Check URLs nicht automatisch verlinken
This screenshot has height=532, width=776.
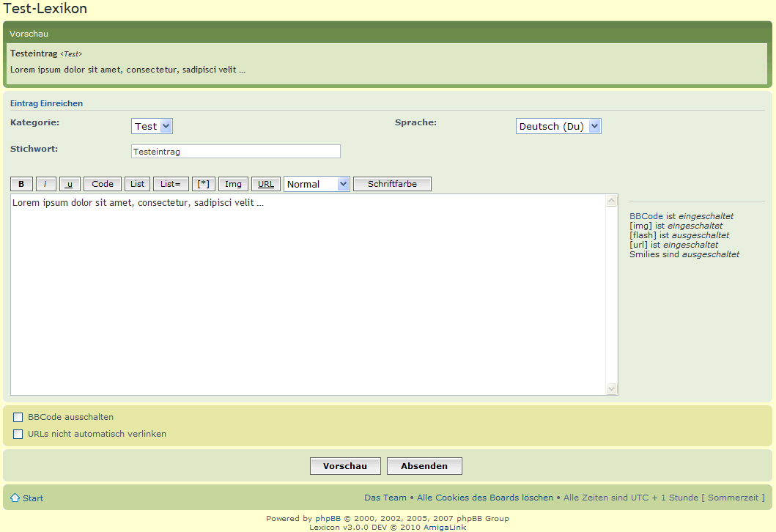point(18,435)
